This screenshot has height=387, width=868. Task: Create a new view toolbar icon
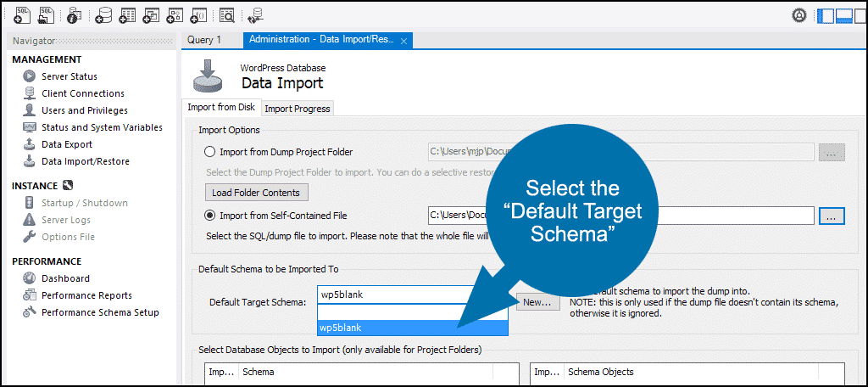pyautogui.click(x=151, y=15)
